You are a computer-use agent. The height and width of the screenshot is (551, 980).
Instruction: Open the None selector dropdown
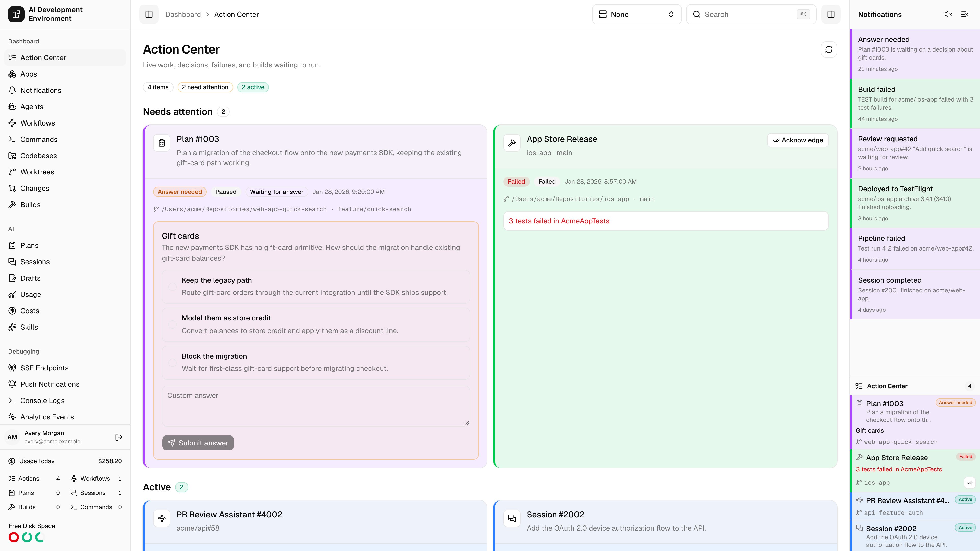pos(636,15)
